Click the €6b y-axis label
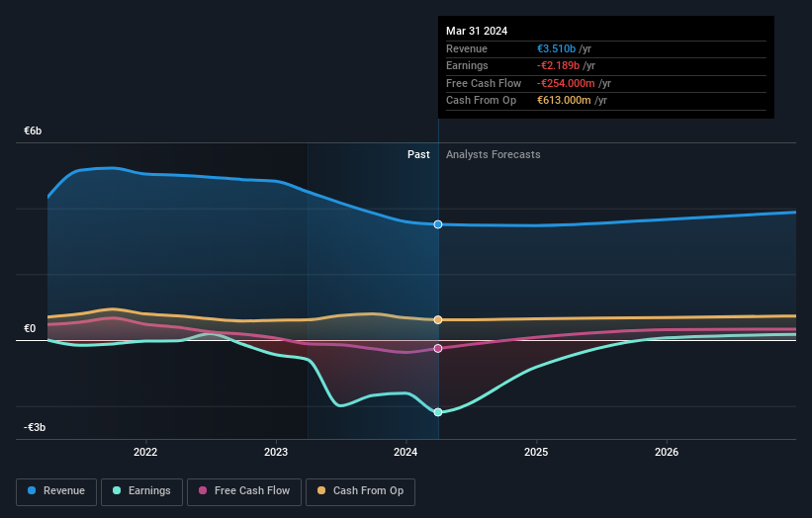This screenshot has height=518, width=812. pos(33,130)
